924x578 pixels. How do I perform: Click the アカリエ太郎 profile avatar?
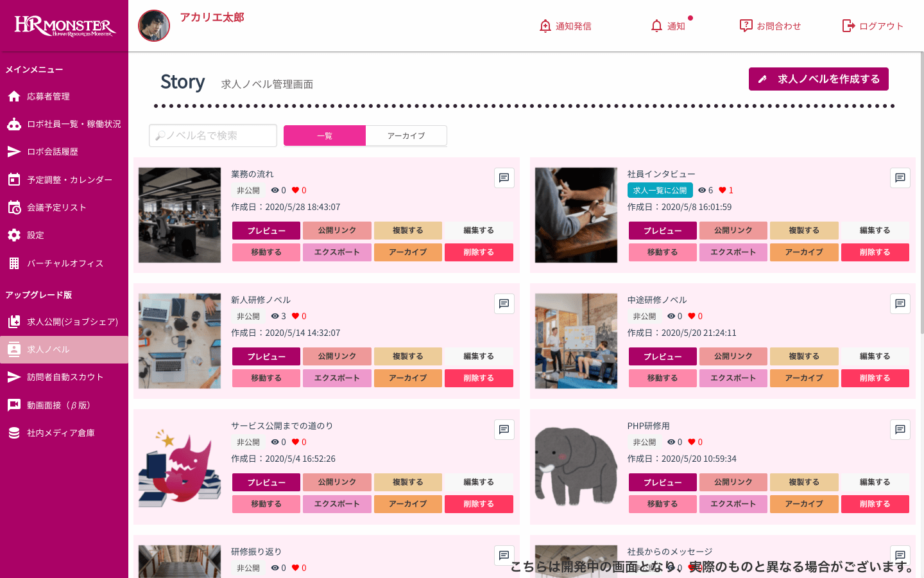(x=154, y=26)
